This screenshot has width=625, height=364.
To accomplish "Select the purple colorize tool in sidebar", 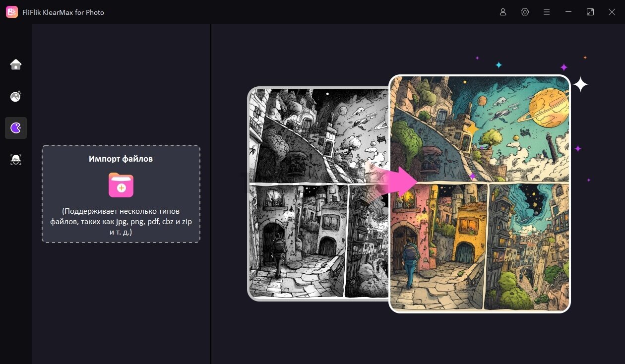I will pos(16,128).
